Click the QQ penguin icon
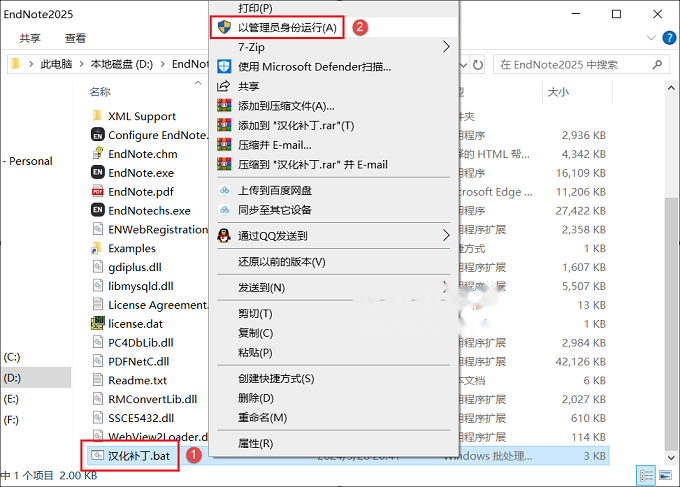This screenshot has height=487, width=680. click(x=224, y=235)
